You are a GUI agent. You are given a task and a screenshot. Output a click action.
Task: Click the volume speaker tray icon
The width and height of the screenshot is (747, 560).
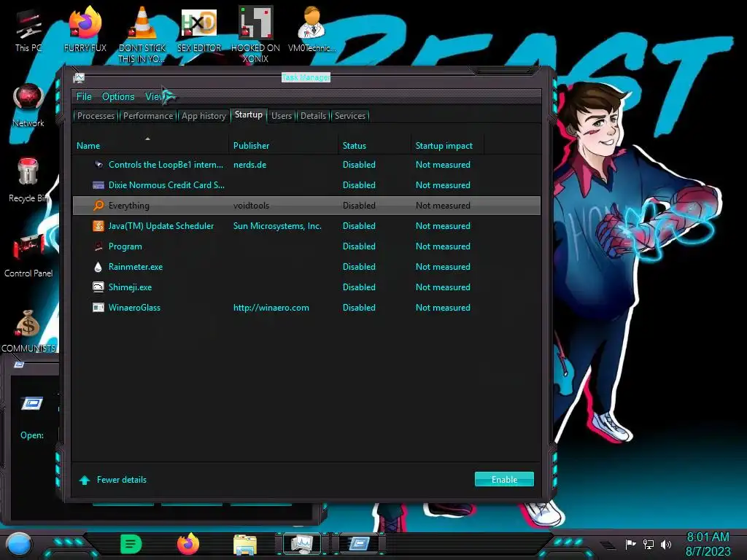pos(665,544)
